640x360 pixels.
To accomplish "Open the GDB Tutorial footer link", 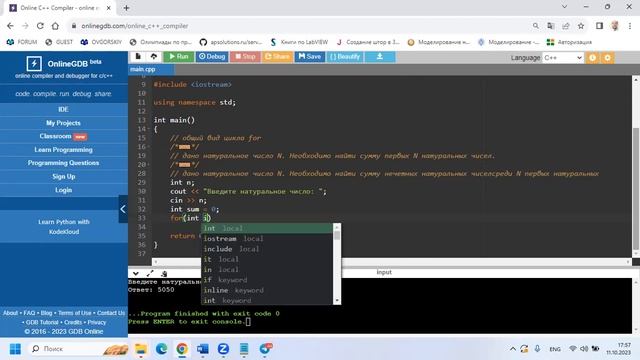I will [42, 322].
